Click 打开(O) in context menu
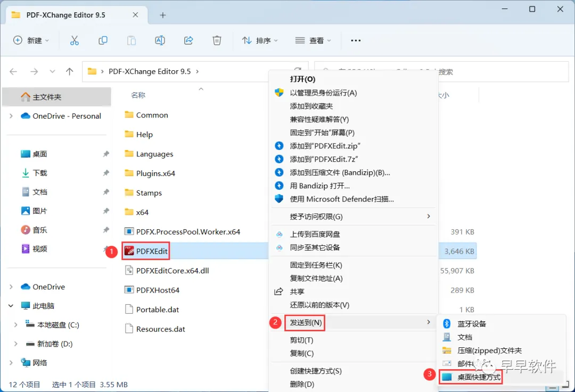The width and height of the screenshot is (575, 392). click(x=302, y=79)
